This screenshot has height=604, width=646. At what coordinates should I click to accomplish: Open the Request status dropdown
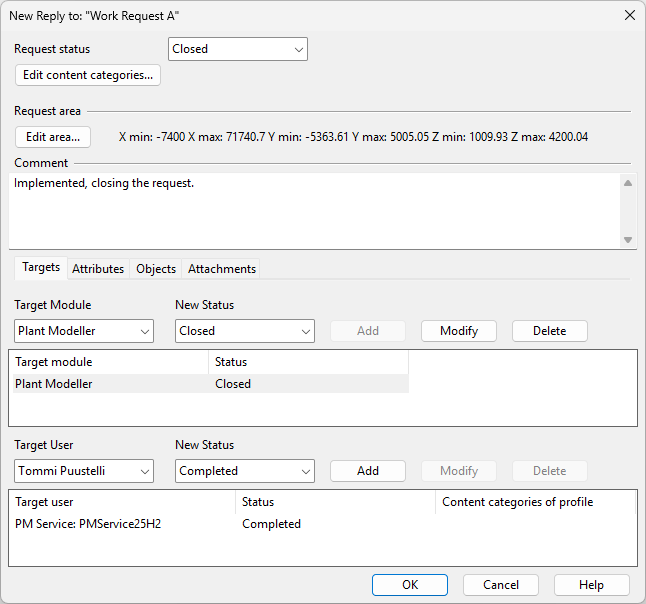click(237, 49)
